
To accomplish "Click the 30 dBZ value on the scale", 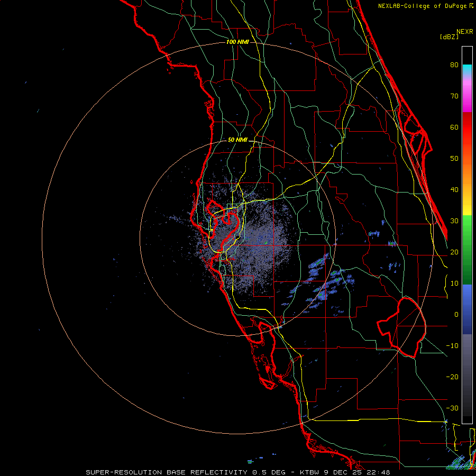I will point(454,221).
